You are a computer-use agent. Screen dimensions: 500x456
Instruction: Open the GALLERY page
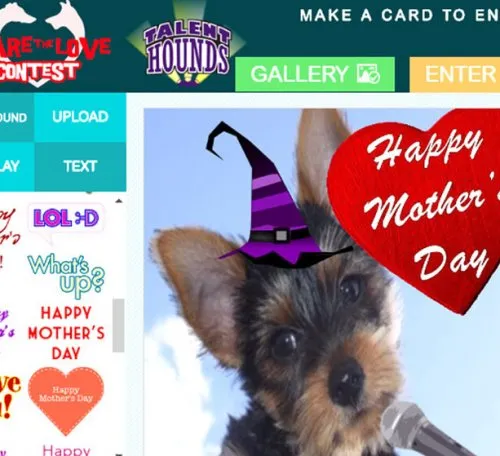click(x=315, y=74)
